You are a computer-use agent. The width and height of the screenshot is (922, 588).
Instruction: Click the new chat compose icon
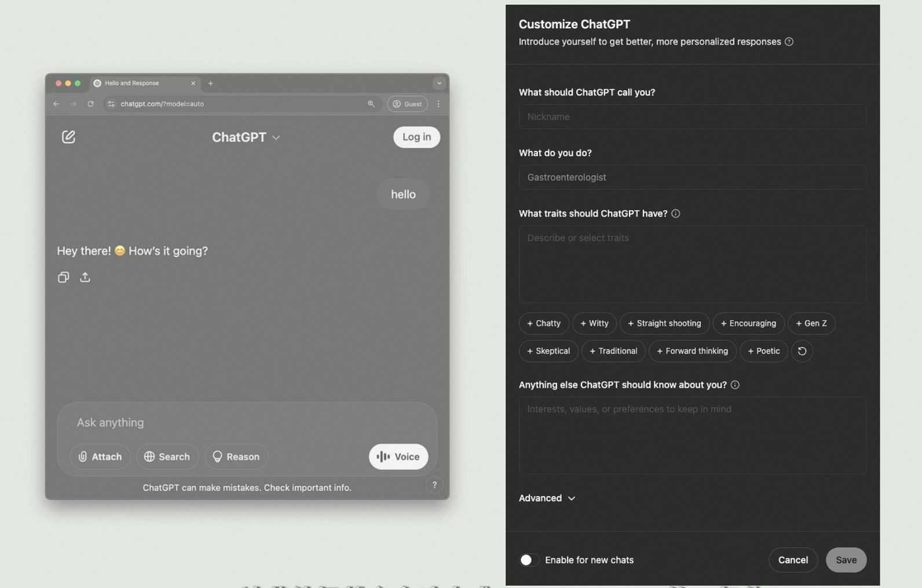click(68, 137)
